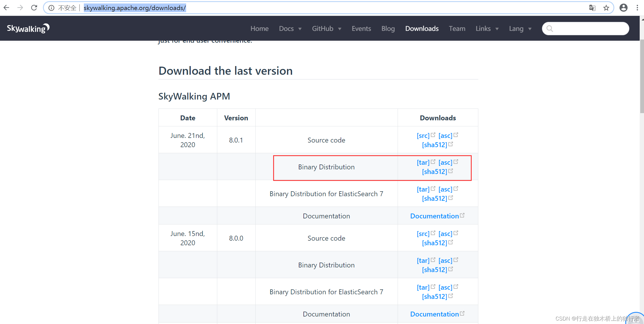Open 8.0.0 Source code [sha512] link
Image resolution: width=644 pixels, height=324 pixels.
[x=435, y=243]
